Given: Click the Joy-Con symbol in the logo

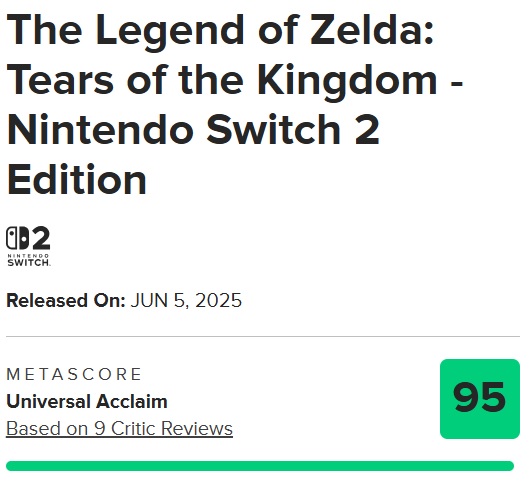Looking at the screenshot, I should (17, 238).
